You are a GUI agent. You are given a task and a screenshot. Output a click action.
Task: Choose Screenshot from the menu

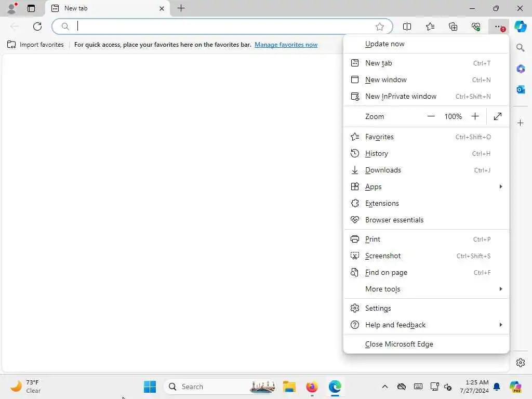426,256
